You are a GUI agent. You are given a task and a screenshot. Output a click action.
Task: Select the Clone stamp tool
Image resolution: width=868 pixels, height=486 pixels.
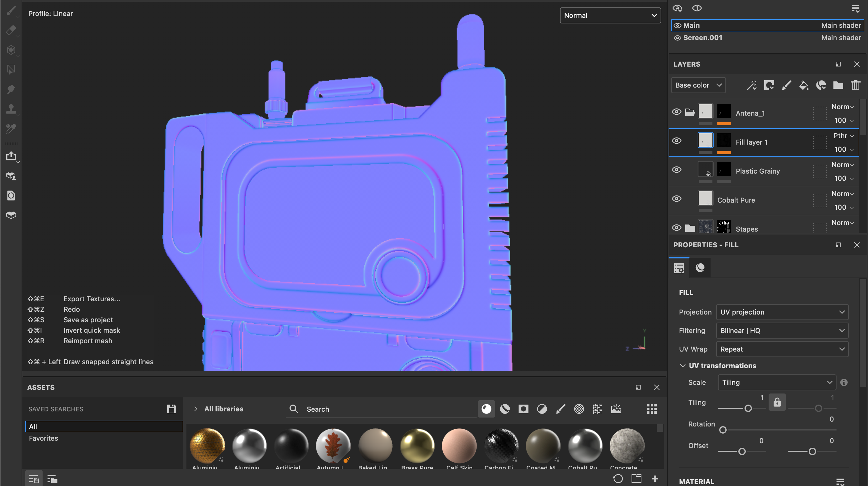tap(11, 109)
